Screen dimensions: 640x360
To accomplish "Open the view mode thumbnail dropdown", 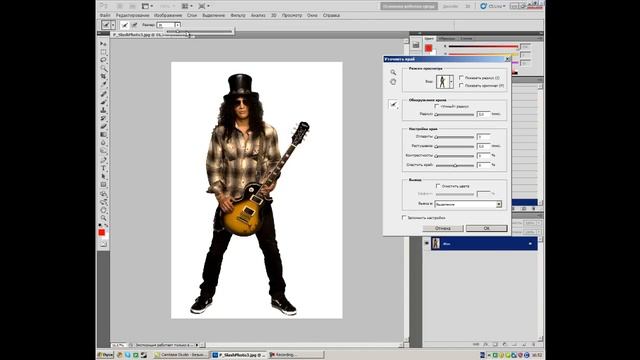I will [451, 82].
